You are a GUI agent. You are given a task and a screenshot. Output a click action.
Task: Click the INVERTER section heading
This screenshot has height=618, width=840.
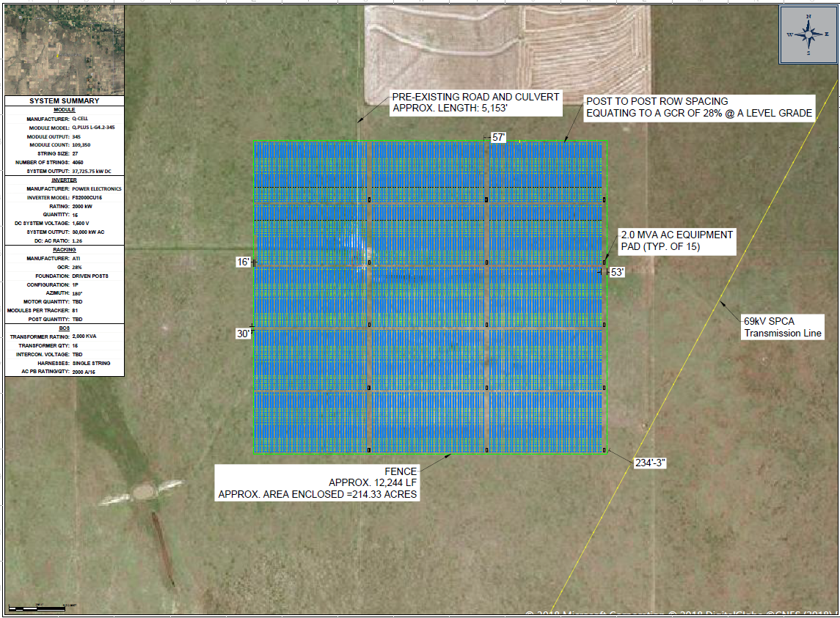(65, 180)
